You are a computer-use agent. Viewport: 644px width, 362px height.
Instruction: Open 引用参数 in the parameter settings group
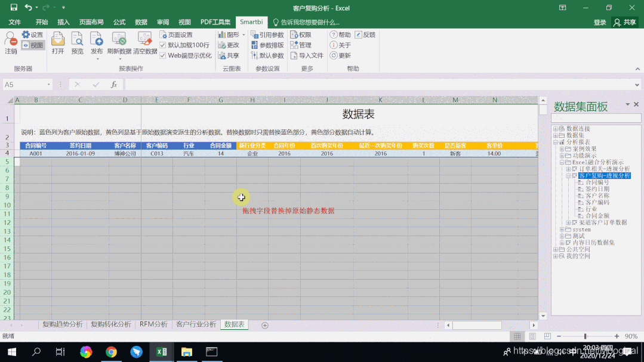pos(268,35)
